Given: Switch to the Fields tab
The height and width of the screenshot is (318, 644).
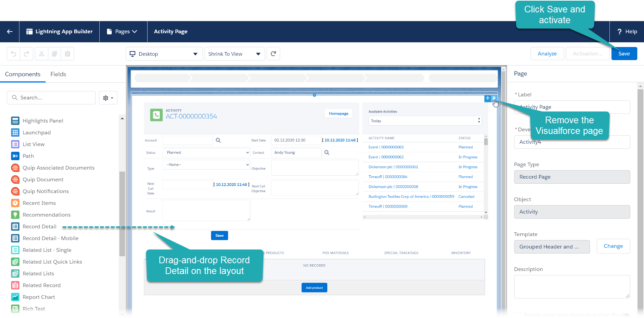Looking at the screenshot, I should pos(58,74).
